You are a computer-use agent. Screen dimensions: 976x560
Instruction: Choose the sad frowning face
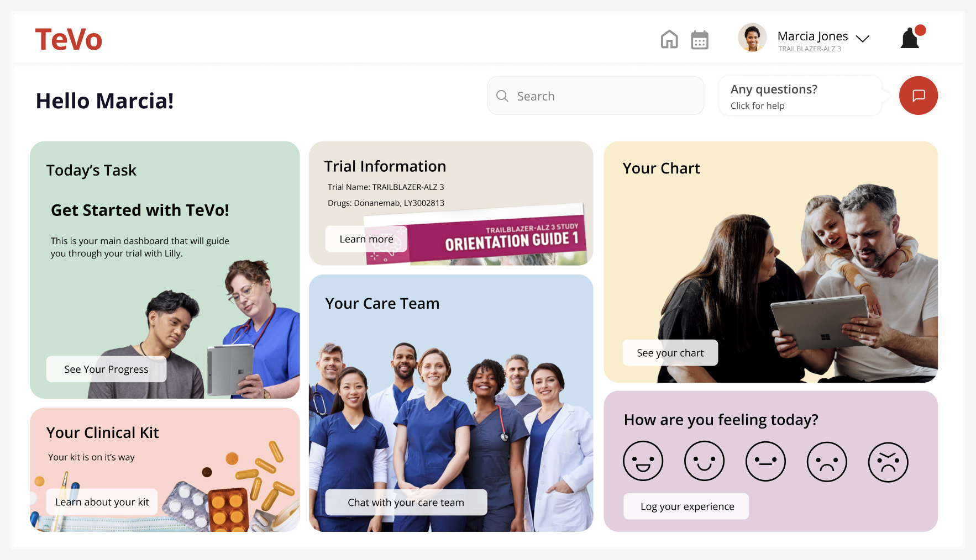pos(827,462)
